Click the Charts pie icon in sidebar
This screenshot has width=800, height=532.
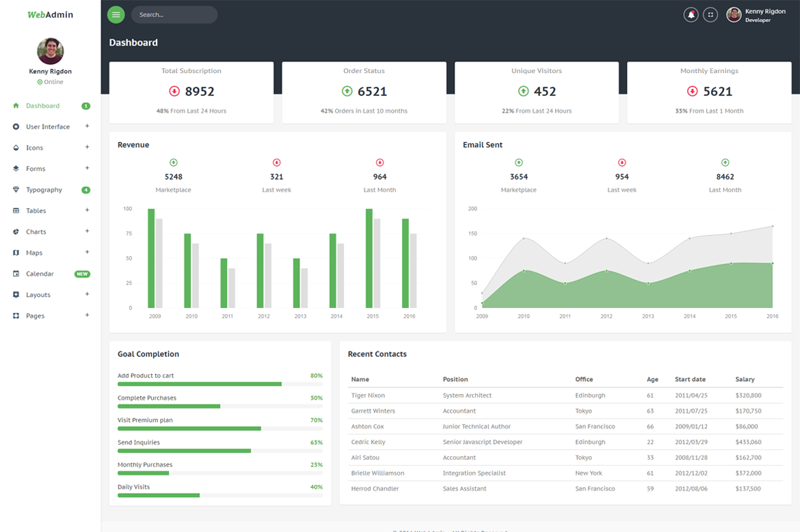click(16, 232)
